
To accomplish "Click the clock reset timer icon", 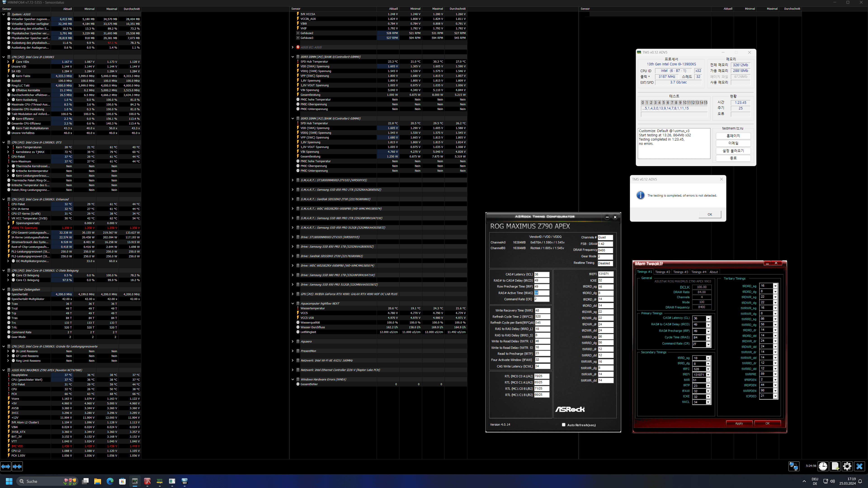I will pos(823,466).
